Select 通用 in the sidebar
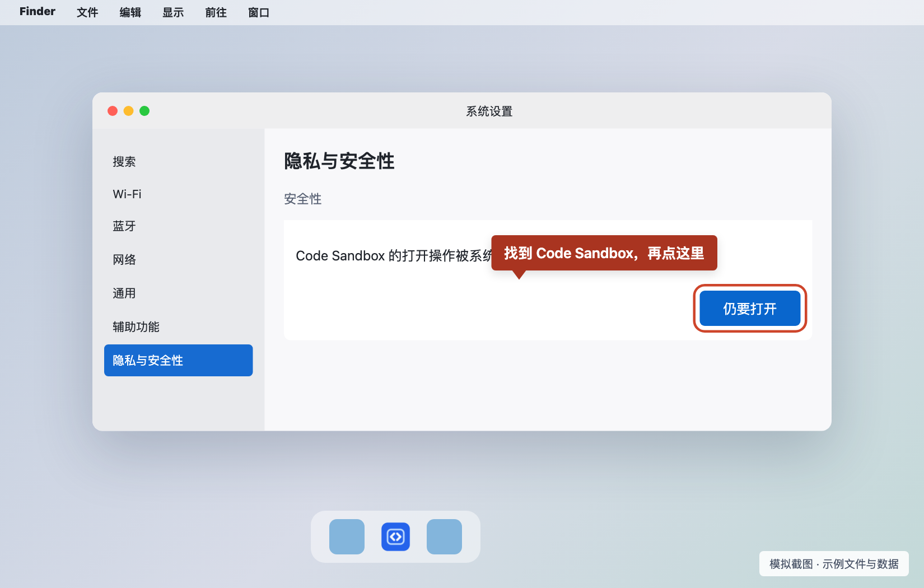Viewport: 924px width, 588px height. pyautogui.click(x=178, y=293)
